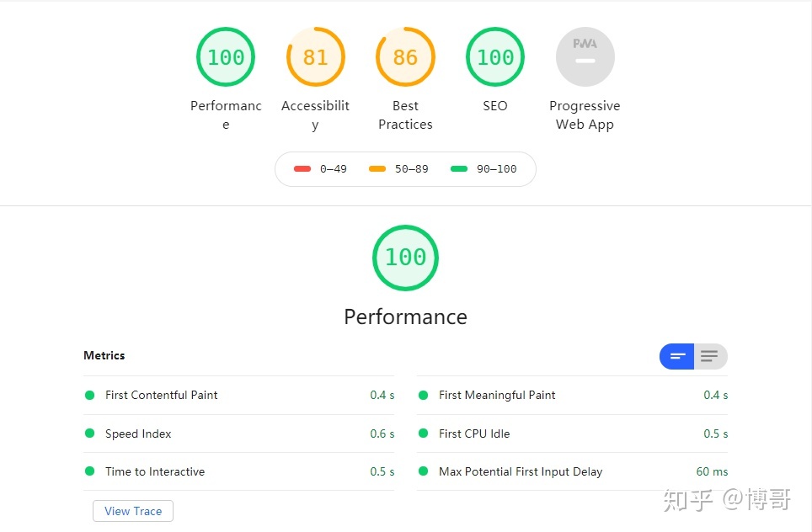812x532 pixels.
Task: Expand the First CPU Idle metric
Action: pos(572,434)
